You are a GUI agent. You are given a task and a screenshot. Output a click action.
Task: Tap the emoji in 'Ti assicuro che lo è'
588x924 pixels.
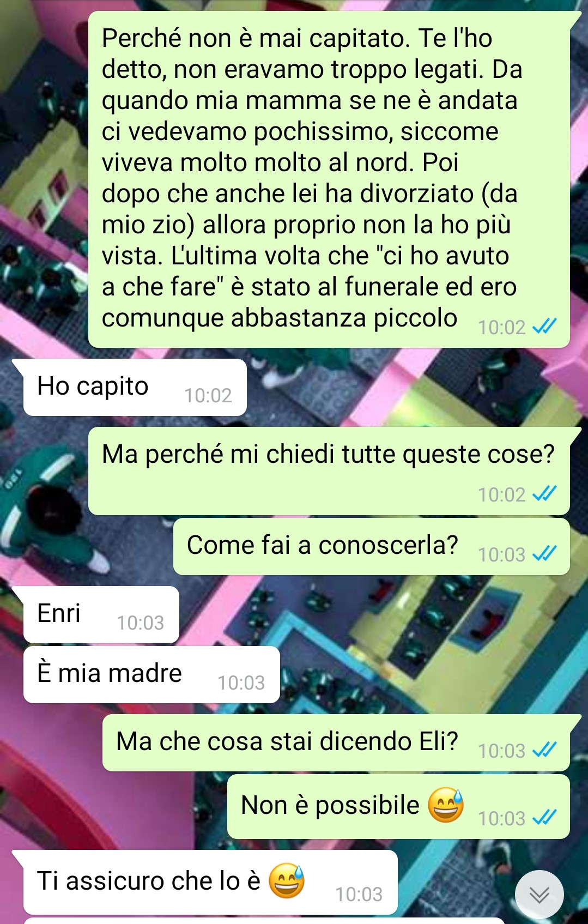click(x=287, y=880)
